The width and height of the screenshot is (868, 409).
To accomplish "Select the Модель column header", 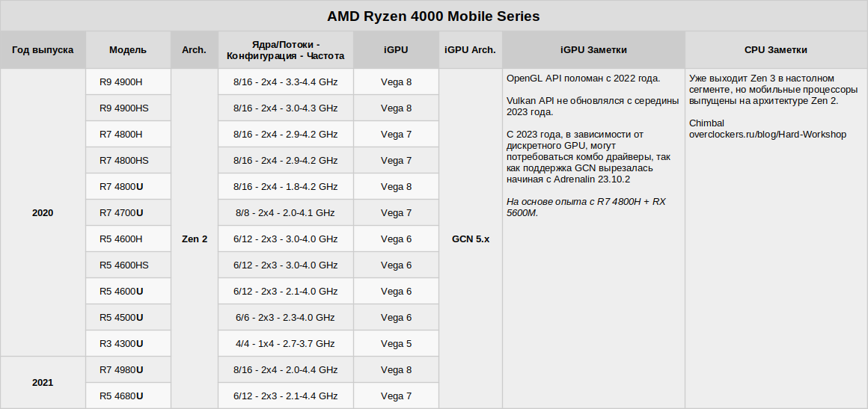I will click(x=128, y=50).
